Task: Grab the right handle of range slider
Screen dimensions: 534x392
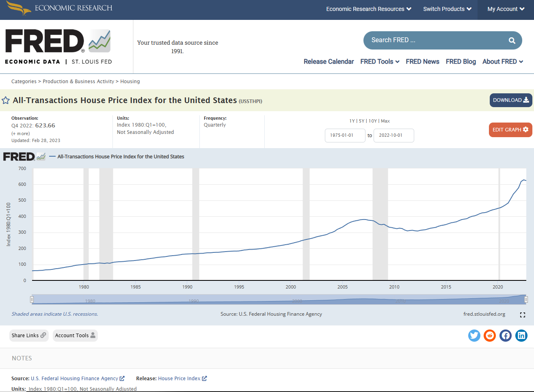Action: pyautogui.click(x=526, y=299)
